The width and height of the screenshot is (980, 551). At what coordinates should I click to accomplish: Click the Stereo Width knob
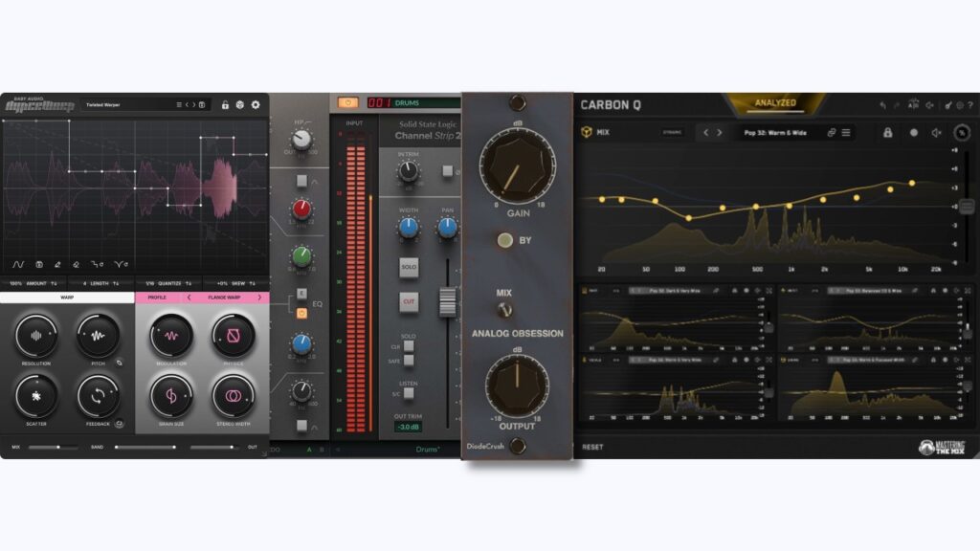234,396
